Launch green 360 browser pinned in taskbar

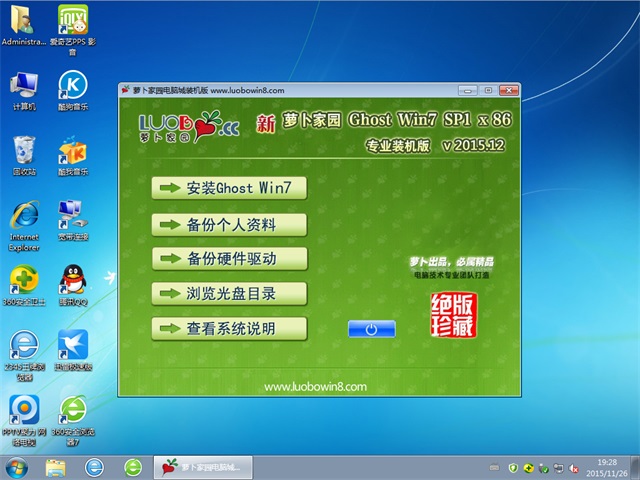tap(133, 468)
